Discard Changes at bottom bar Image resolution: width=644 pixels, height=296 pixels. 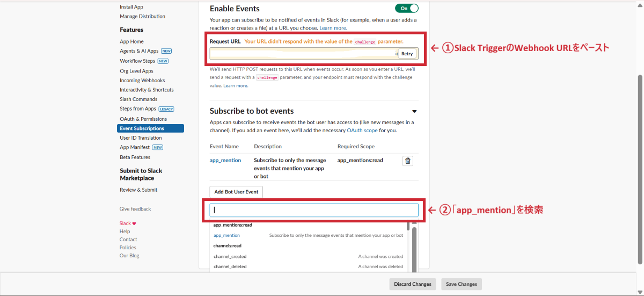[x=412, y=284]
